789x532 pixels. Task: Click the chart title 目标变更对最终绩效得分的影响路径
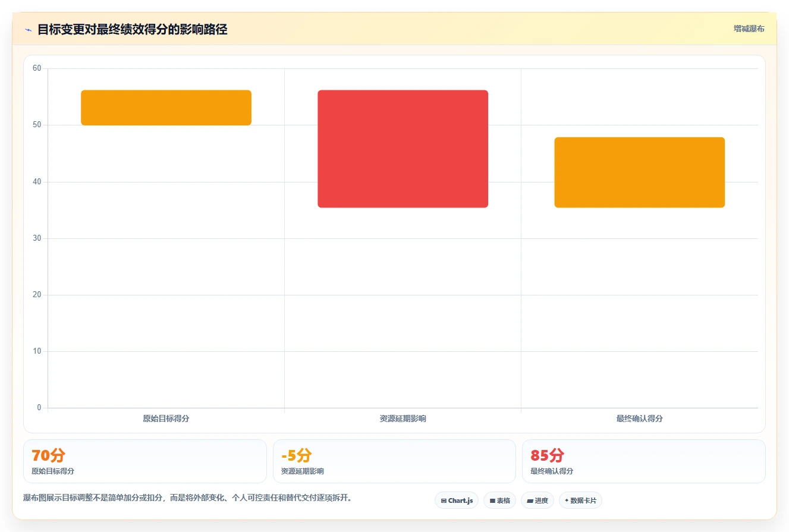click(132, 29)
